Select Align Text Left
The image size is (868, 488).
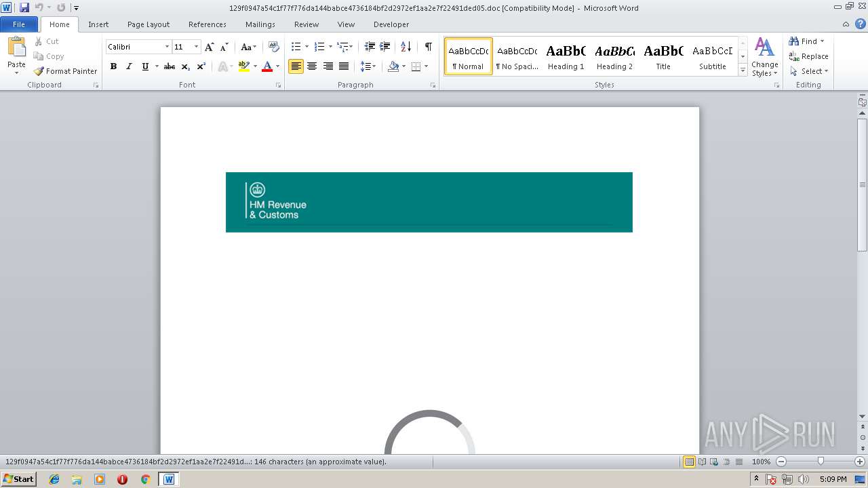click(296, 66)
